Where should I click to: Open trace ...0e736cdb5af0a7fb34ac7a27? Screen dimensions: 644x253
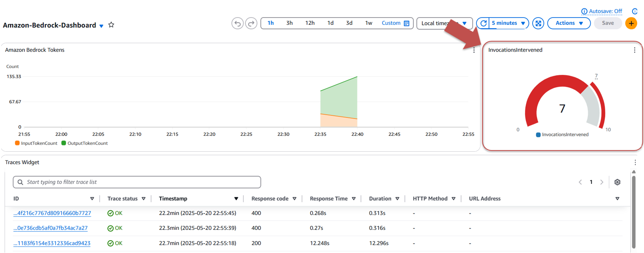point(50,228)
